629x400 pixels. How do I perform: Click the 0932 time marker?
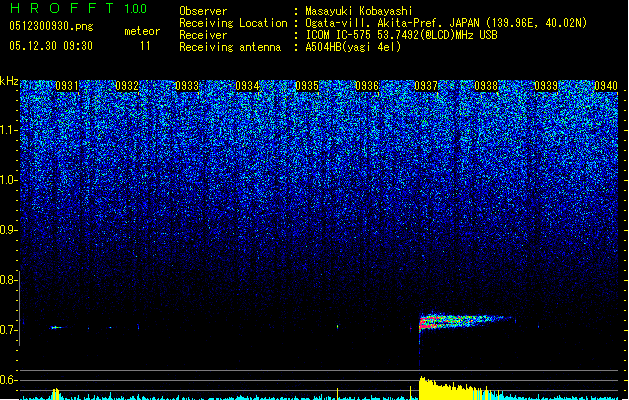pos(127,86)
